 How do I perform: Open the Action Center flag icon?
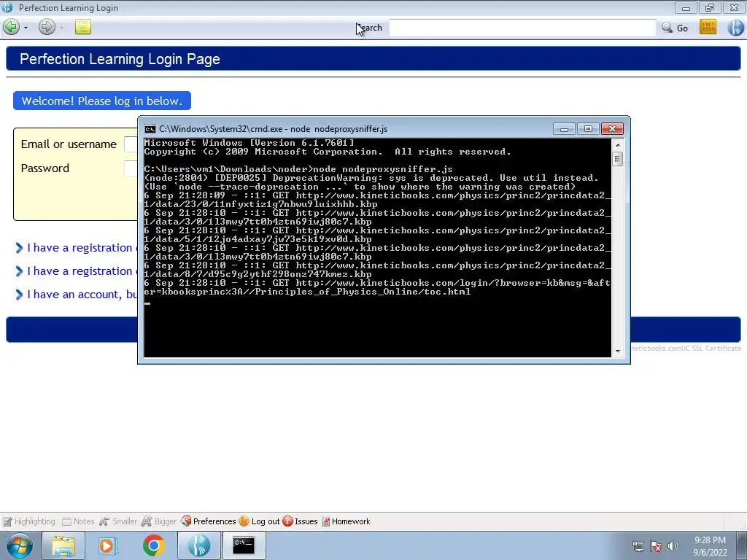pyautogui.click(x=656, y=547)
